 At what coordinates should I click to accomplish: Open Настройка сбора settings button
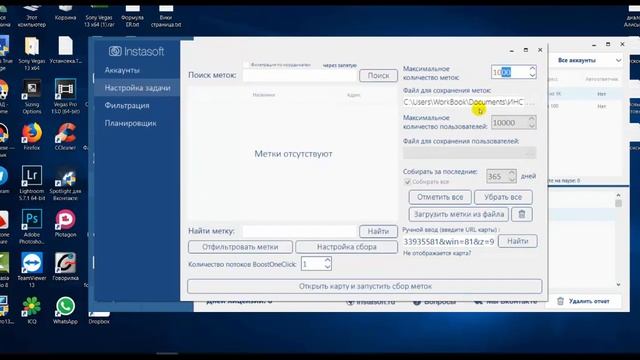(x=347, y=247)
